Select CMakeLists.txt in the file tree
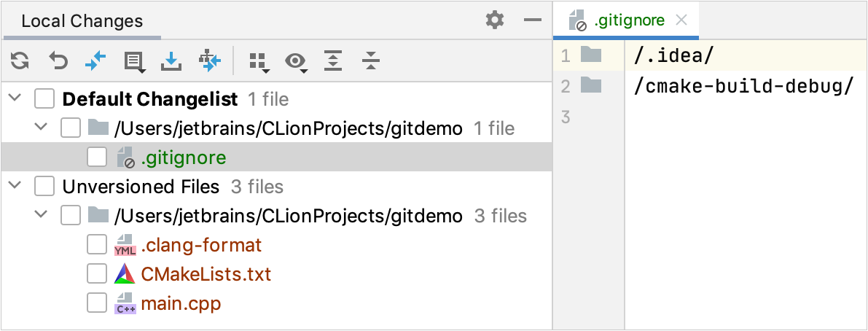Screen dimensions: 868x331 [206, 274]
